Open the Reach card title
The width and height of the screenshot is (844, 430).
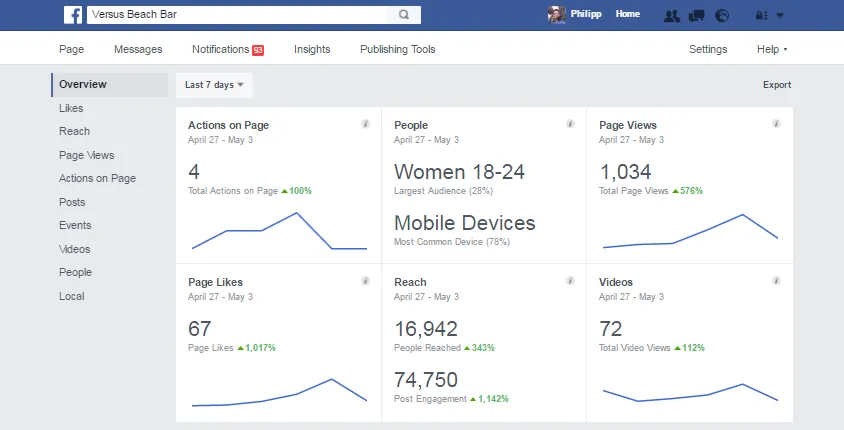tap(410, 283)
